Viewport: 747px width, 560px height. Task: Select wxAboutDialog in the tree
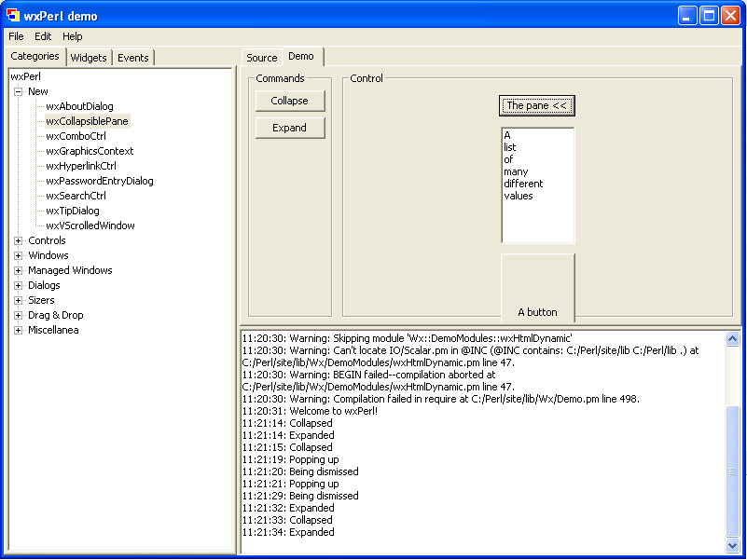(79, 106)
